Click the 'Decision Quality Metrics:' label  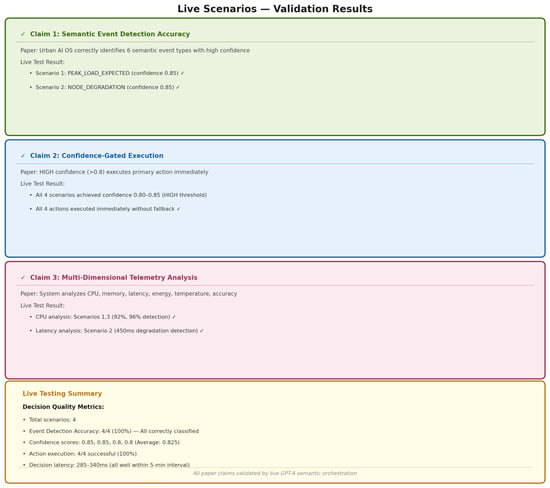pyautogui.click(x=63, y=407)
